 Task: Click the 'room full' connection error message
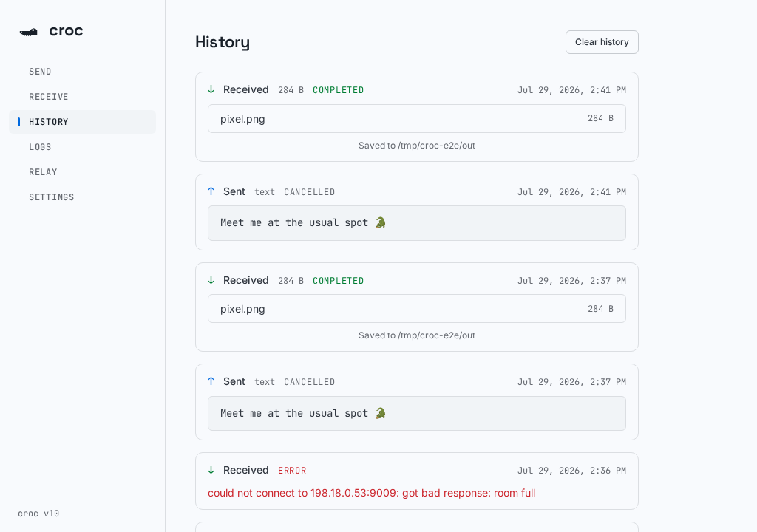(x=371, y=493)
